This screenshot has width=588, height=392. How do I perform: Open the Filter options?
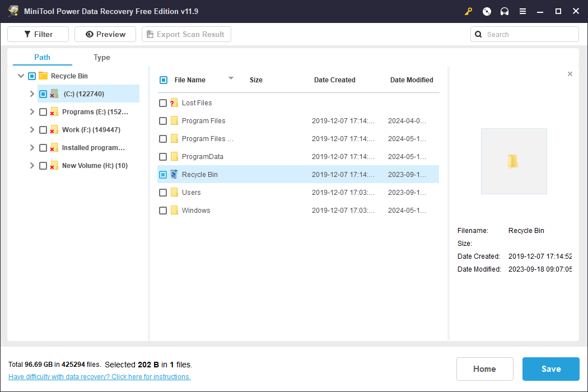coord(38,34)
